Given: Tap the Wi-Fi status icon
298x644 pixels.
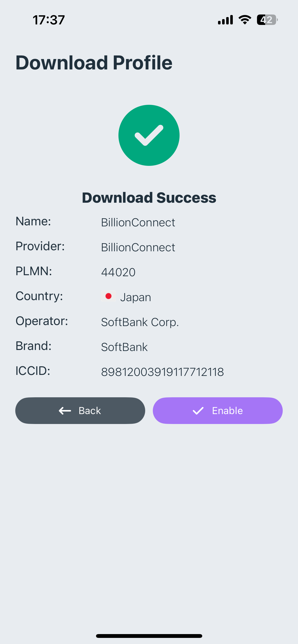Looking at the screenshot, I should click(245, 20).
